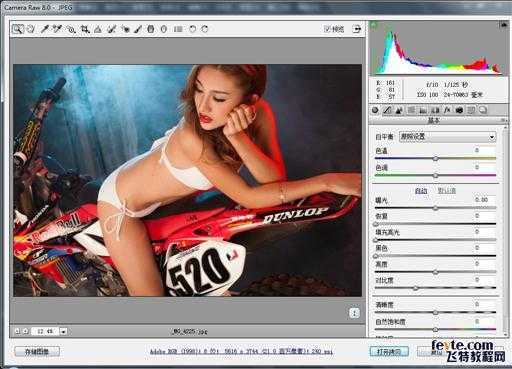Click the small icon at the preview's lower right
The image size is (512, 369).
tap(354, 313)
